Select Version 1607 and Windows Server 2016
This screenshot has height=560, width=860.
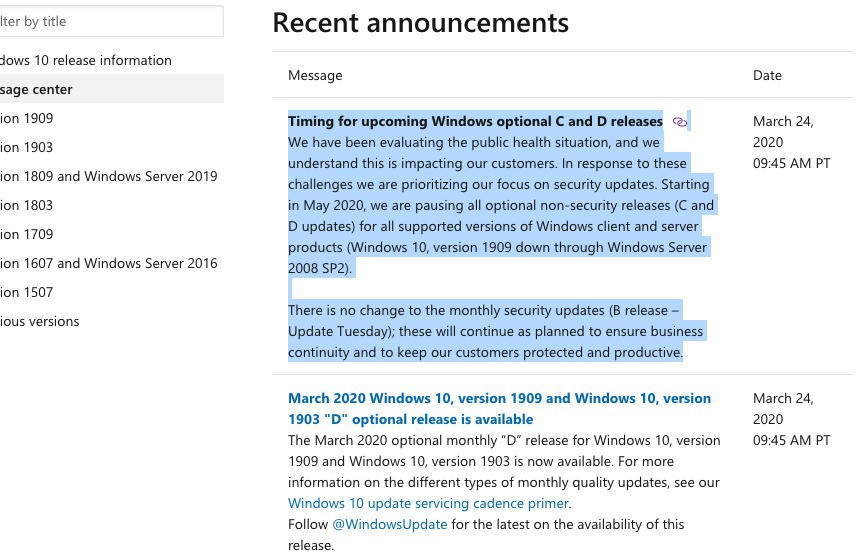[x=109, y=263]
